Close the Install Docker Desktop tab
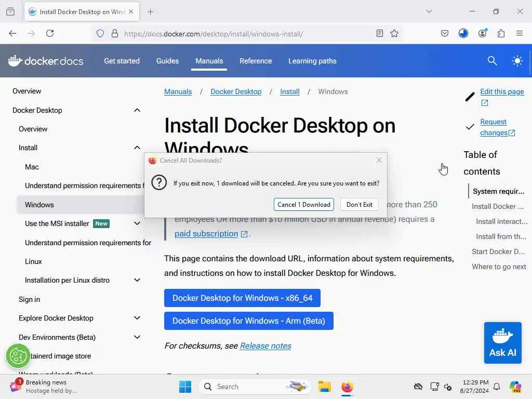 [x=131, y=12]
